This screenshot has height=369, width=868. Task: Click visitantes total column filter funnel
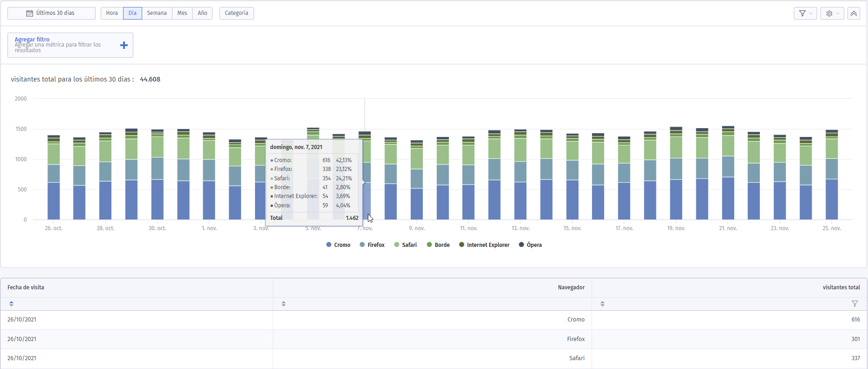click(855, 304)
